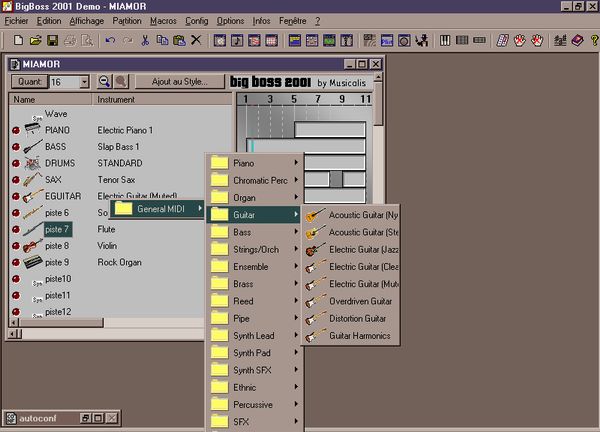Toggle the red button on EGUITAR track

16,196
